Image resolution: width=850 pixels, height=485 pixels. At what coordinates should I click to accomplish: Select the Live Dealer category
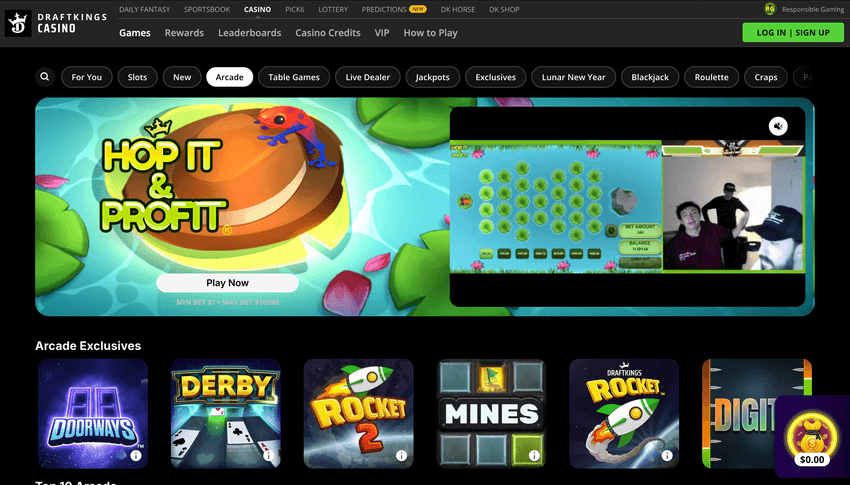click(x=368, y=77)
